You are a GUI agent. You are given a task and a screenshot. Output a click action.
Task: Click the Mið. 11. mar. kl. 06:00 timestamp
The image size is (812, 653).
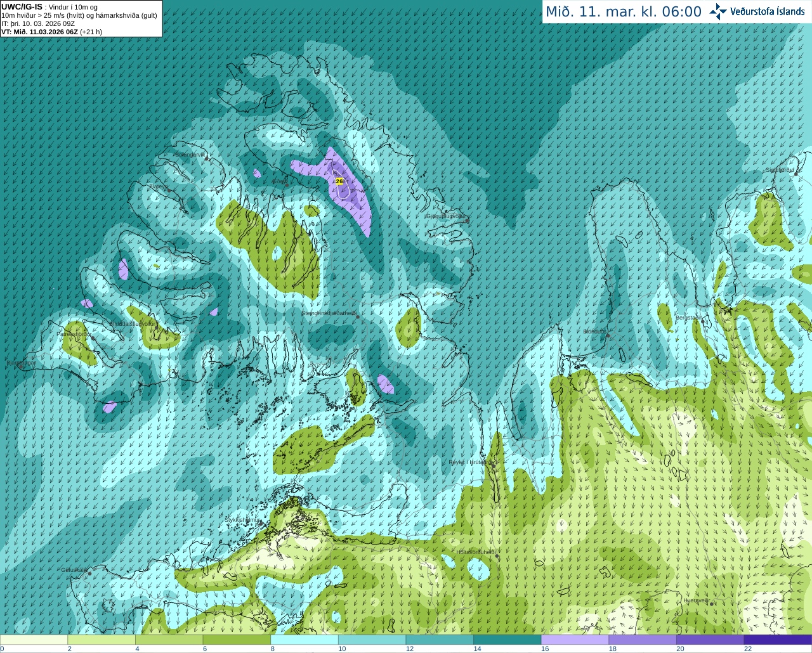click(624, 12)
